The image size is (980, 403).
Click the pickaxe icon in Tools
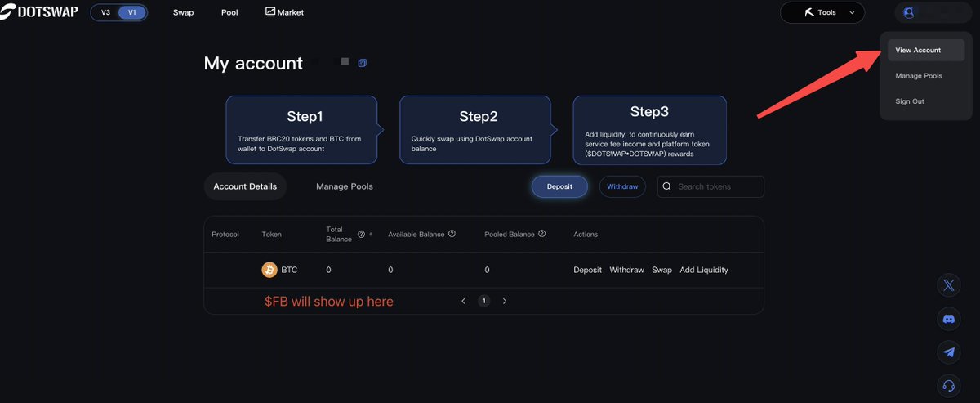pos(808,12)
